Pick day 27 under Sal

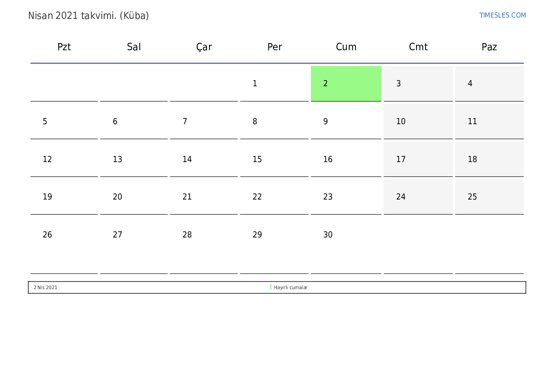click(x=134, y=244)
